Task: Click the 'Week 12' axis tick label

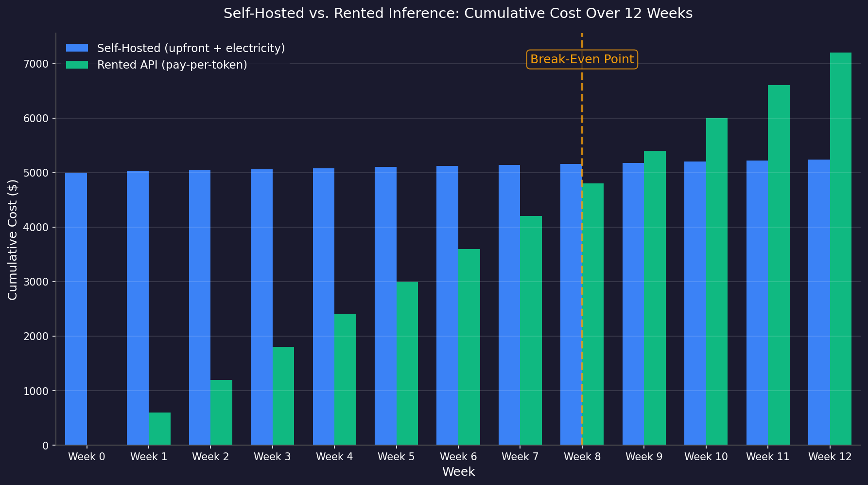Action: (830, 457)
